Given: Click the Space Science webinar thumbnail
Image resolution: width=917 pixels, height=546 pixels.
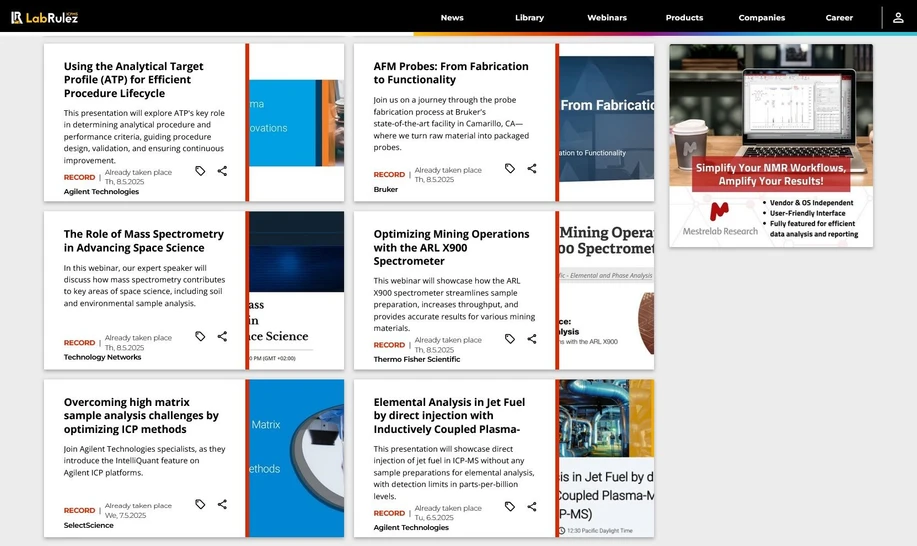Looking at the screenshot, I should click(x=297, y=291).
